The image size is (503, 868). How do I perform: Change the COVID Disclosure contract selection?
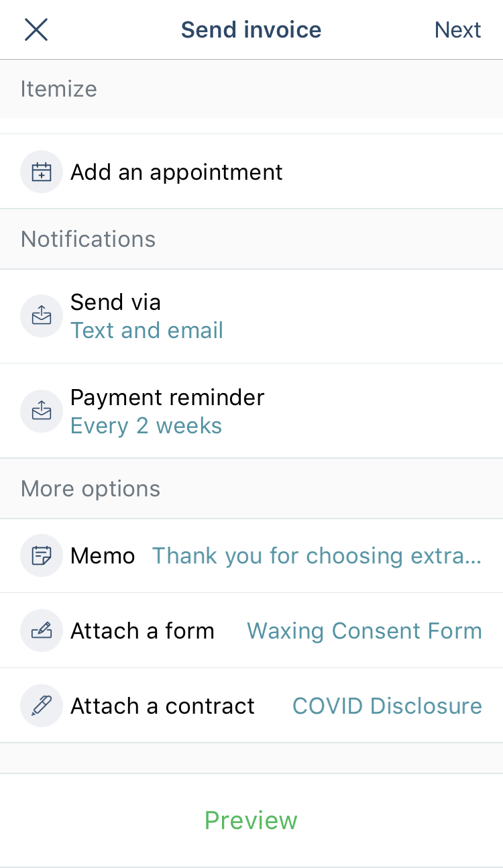[387, 706]
